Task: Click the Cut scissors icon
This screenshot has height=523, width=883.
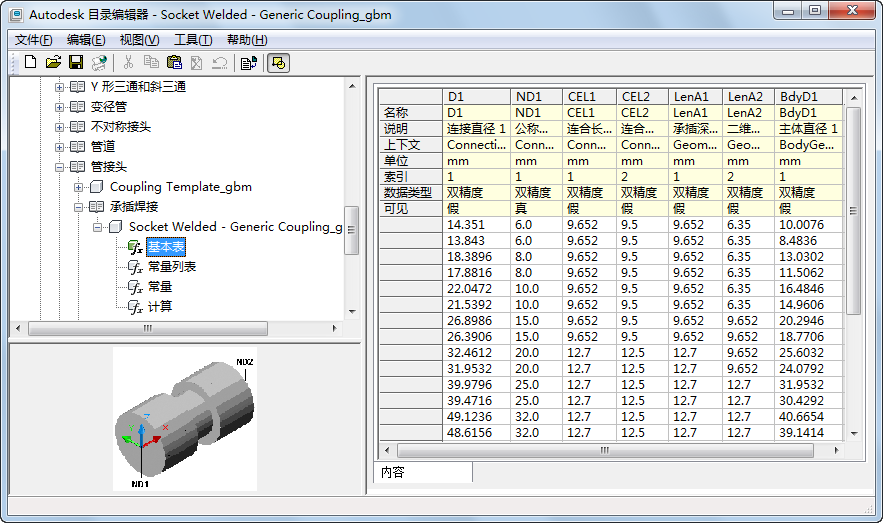Action: click(x=128, y=62)
